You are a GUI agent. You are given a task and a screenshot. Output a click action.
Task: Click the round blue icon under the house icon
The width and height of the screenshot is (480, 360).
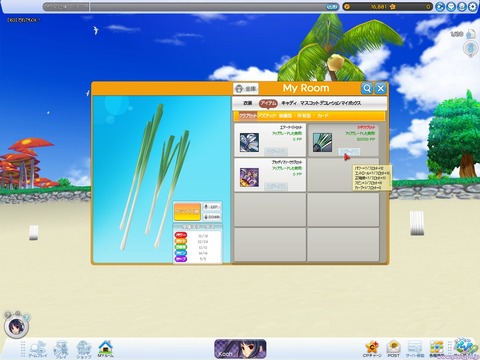point(470,49)
